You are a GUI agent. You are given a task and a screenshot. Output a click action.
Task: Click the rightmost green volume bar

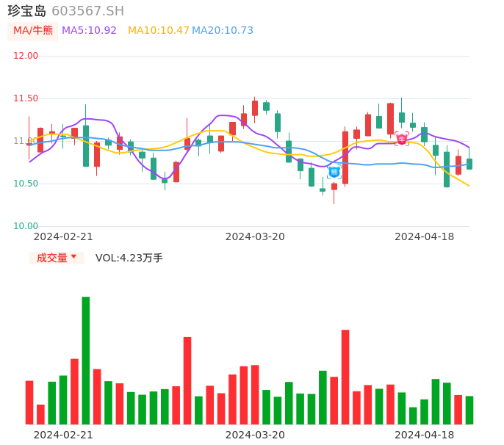pos(469,410)
